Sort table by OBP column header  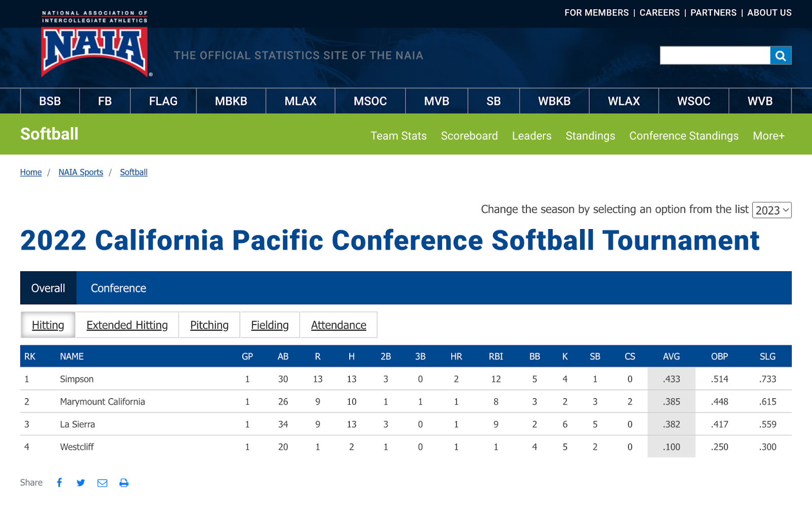[x=719, y=357]
